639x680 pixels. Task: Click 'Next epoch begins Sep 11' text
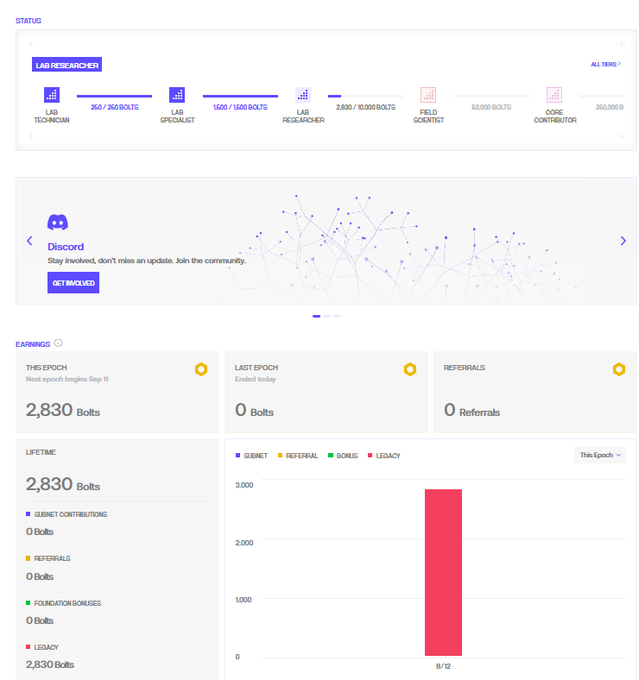click(67, 379)
